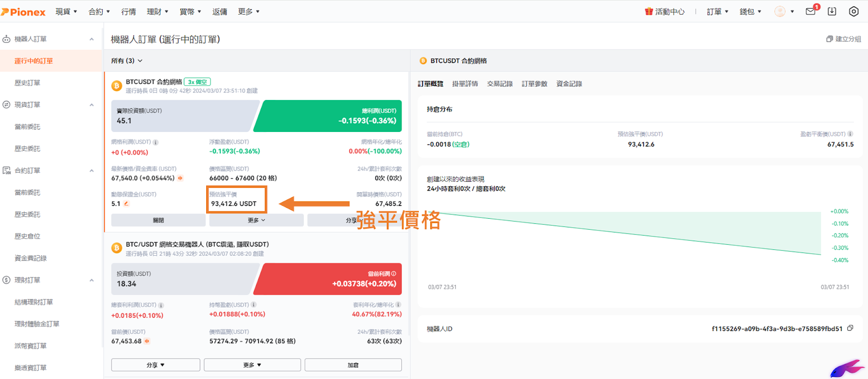Go to 行情 in top navigation
The height and width of the screenshot is (379, 868).
tap(129, 11)
